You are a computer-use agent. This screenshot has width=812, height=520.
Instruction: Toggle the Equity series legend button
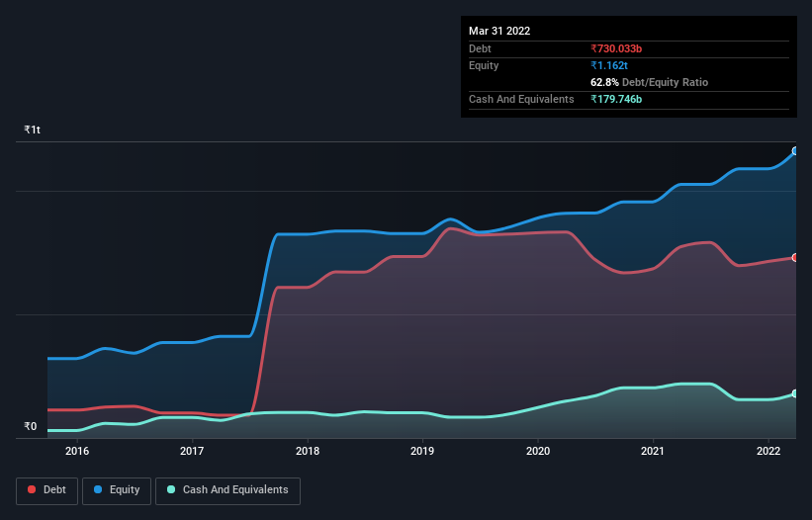(x=117, y=490)
